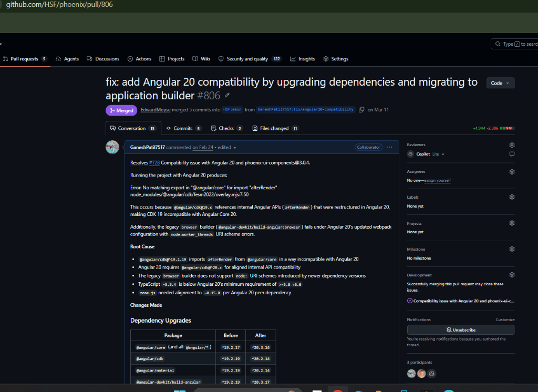538x392 pixels.
Task: Click the Development gear icon
Action: 512,275
